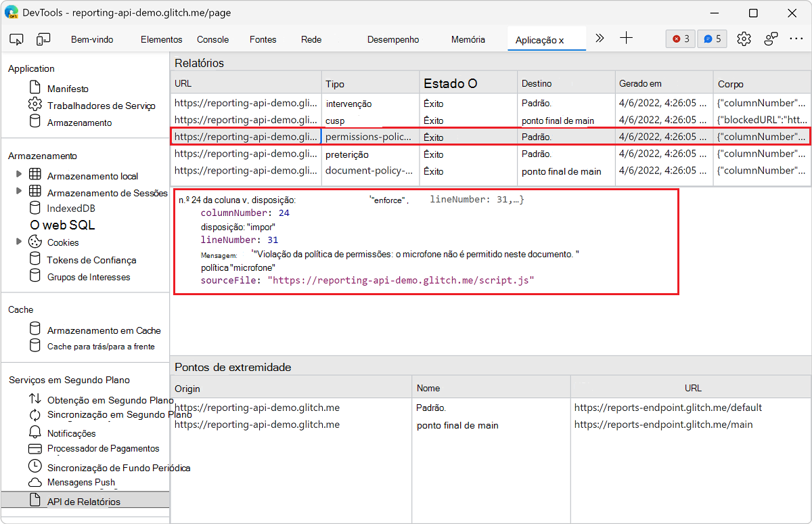812x524 pixels.
Task: Open the error counter showing 3 errors
Action: click(x=680, y=39)
